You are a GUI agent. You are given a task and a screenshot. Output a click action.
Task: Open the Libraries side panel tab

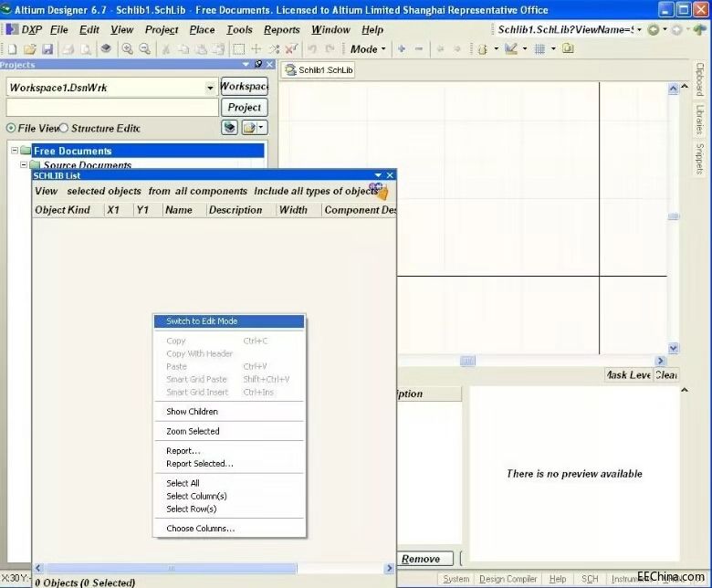(700, 119)
